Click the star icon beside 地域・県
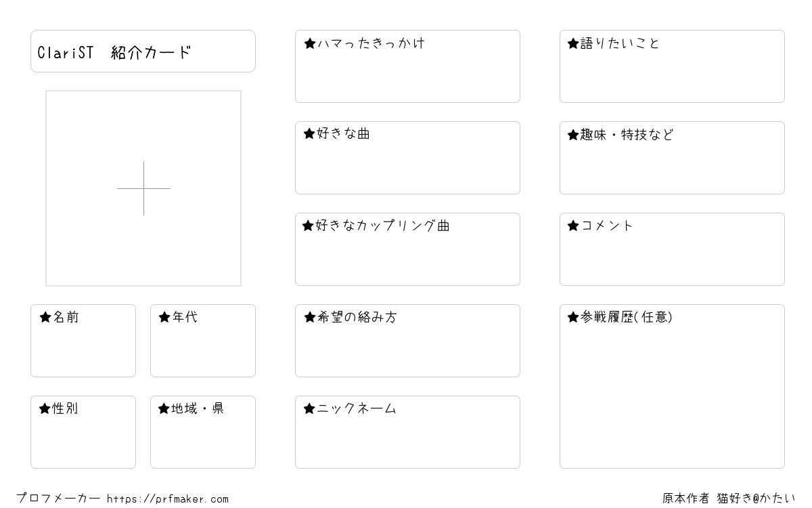Viewport: 812px width, 508px height. click(x=164, y=408)
